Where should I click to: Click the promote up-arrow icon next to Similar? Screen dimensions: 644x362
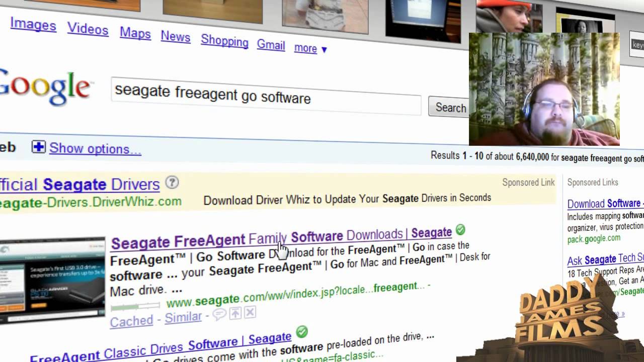point(235,314)
